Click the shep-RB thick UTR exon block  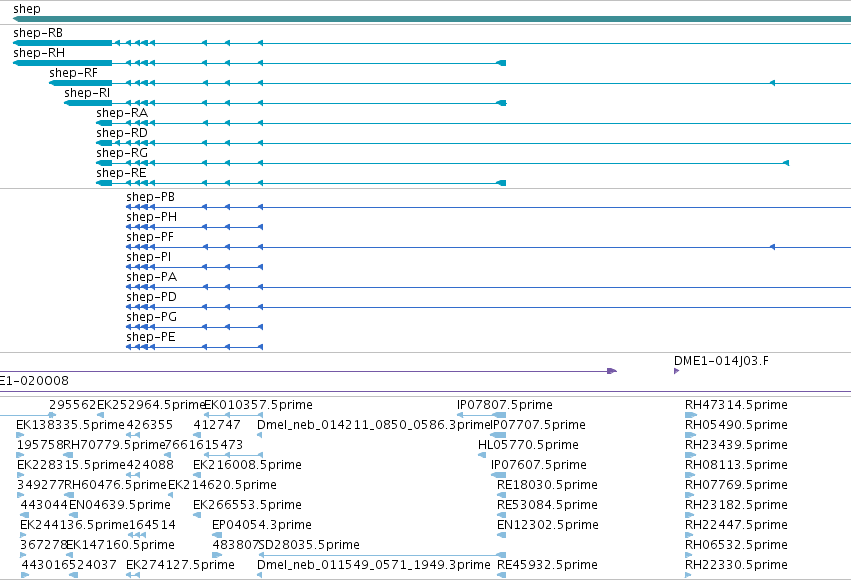[x=63, y=43]
